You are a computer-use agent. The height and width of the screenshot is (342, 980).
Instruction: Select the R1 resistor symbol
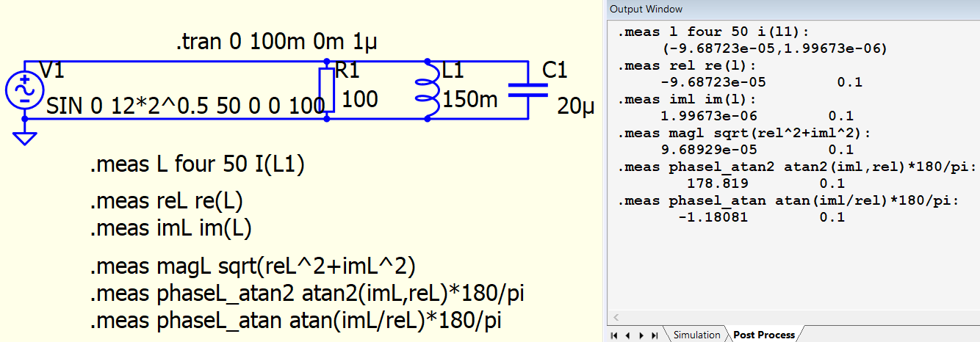point(327,90)
